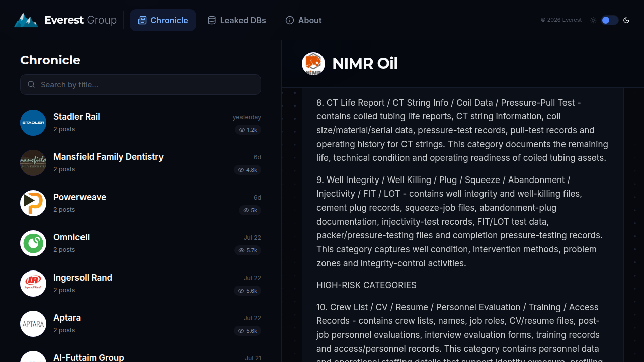Viewport: 644px width, 362px height.
Task: Click the newspaper icon on Chronicle tab
Action: tap(142, 20)
